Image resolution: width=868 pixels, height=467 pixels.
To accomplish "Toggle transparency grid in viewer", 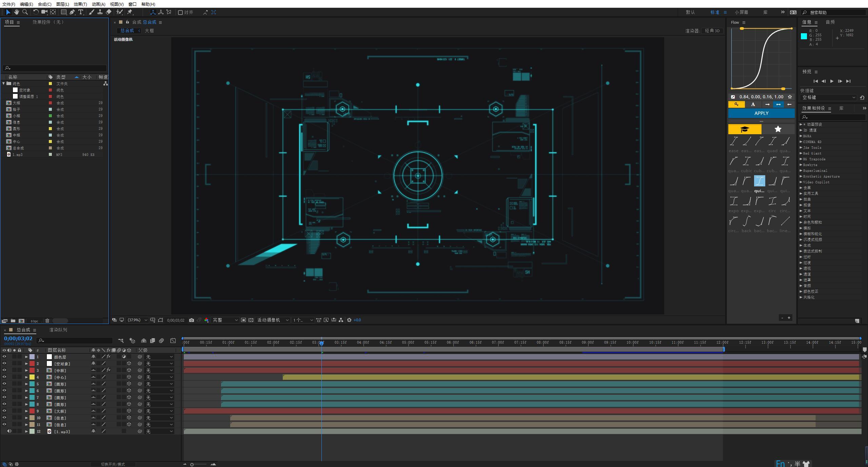I will [x=251, y=320].
